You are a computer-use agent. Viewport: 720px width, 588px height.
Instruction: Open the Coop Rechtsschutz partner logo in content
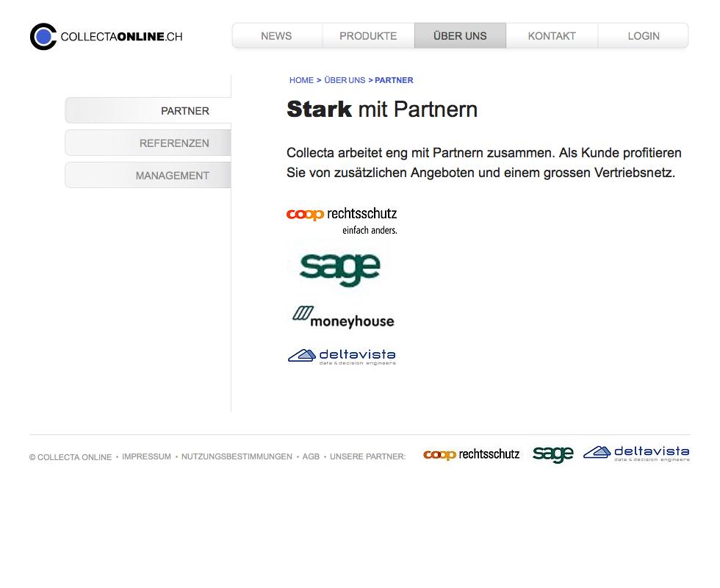(342, 221)
